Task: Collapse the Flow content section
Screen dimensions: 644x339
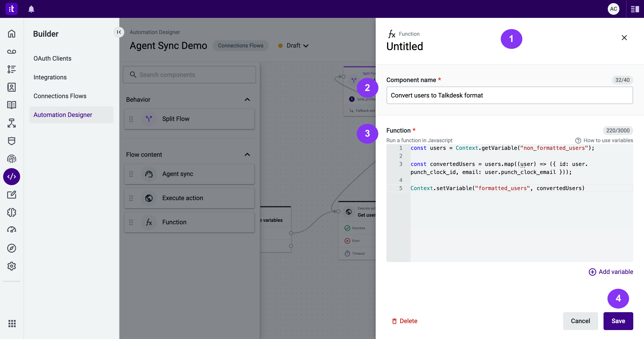Action: point(247,155)
